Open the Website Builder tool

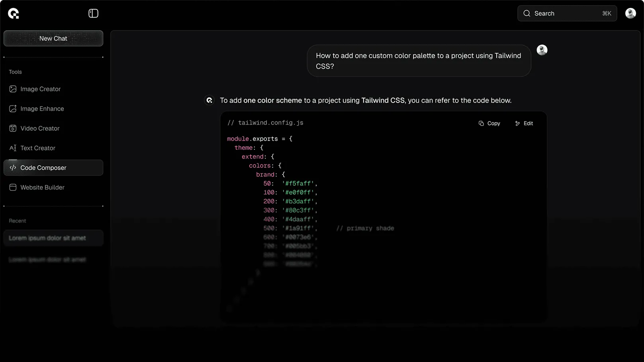click(43, 187)
